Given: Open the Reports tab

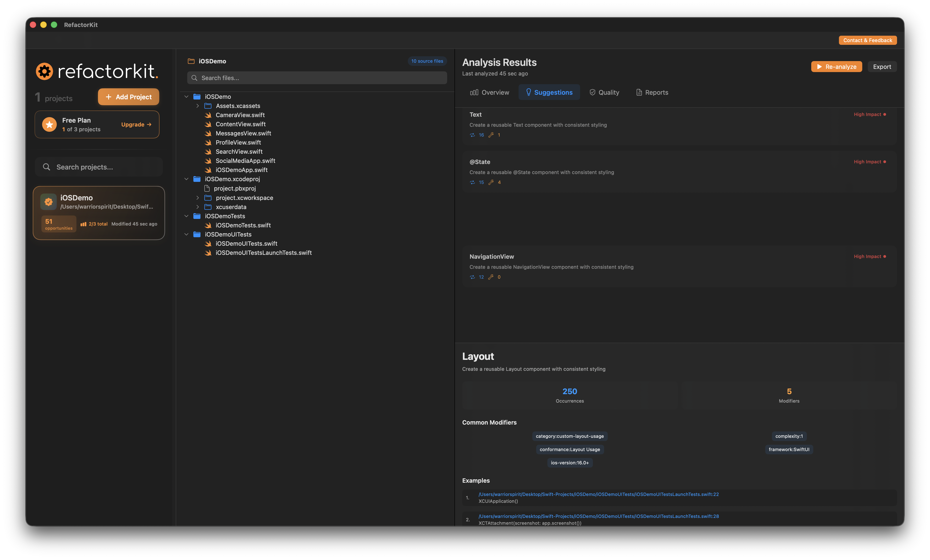Looking at the screenshot, I should tap(652, 92).
